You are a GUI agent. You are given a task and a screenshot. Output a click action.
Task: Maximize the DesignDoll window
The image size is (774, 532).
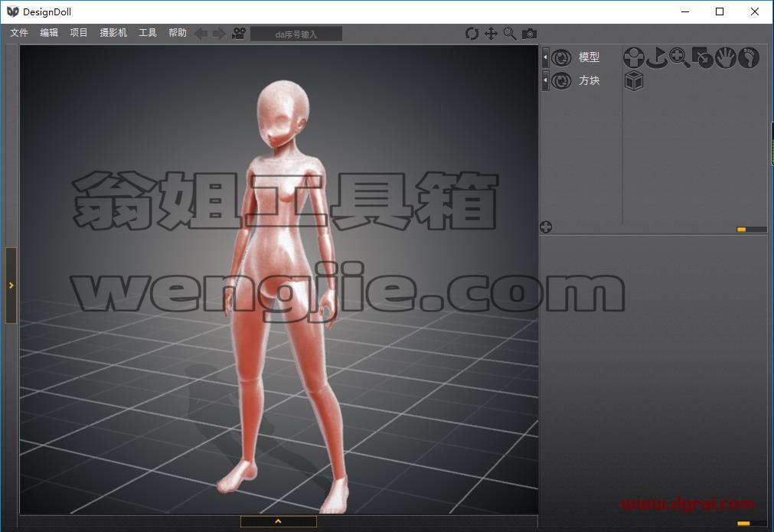(720, 11)
